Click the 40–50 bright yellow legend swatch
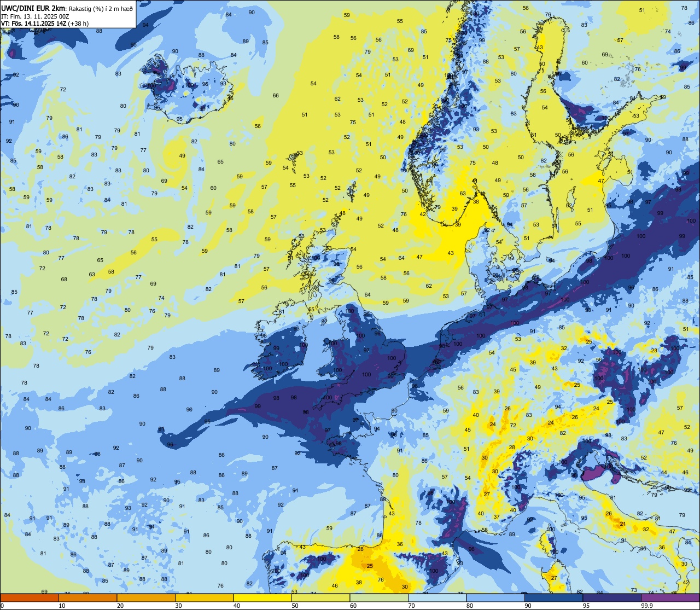The width and height of the screenshot is (700, 610). point(262,597)
